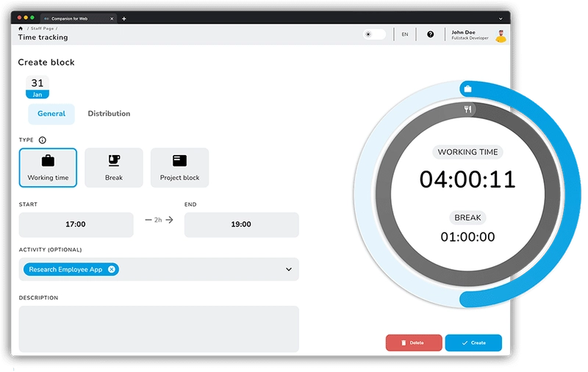Image resolution: width=588 pixels, height=372 pixels.
Task: Click the 01:00:00 break time value
Action: (x=467, y=237)
